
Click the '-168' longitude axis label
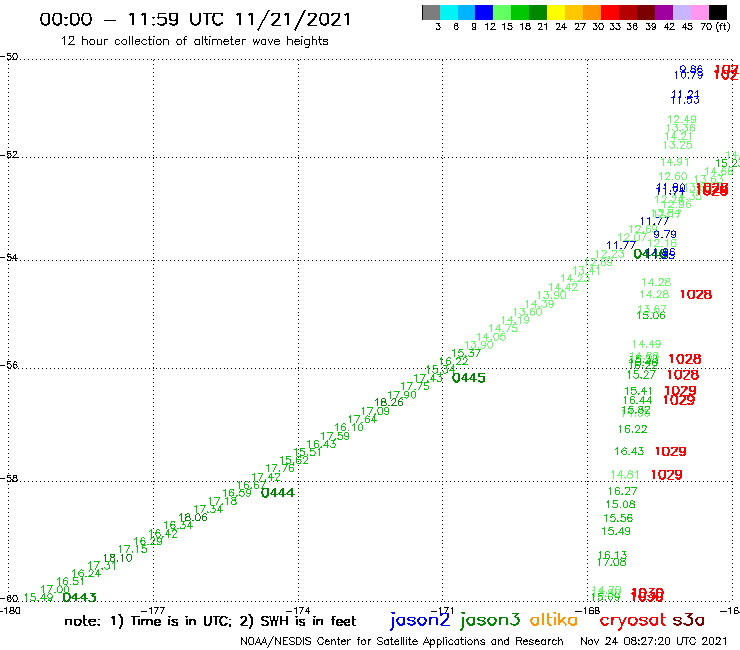pyautogui.click(x=588, y=610)
